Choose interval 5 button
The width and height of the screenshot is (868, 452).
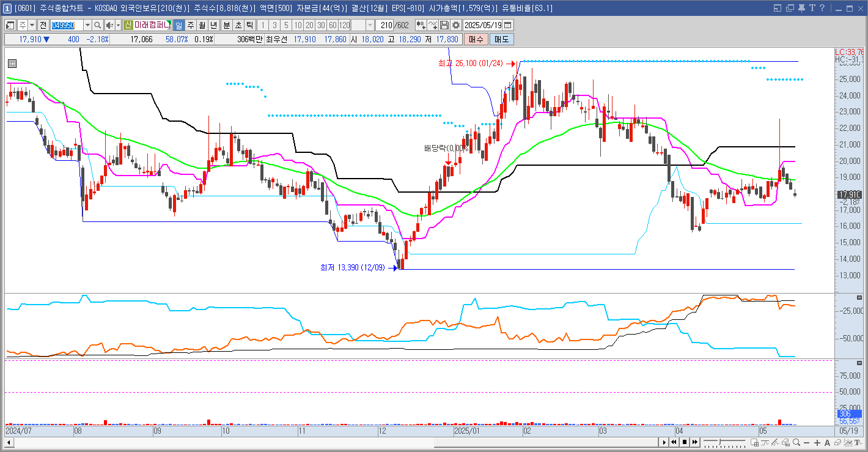coord(286,25)
